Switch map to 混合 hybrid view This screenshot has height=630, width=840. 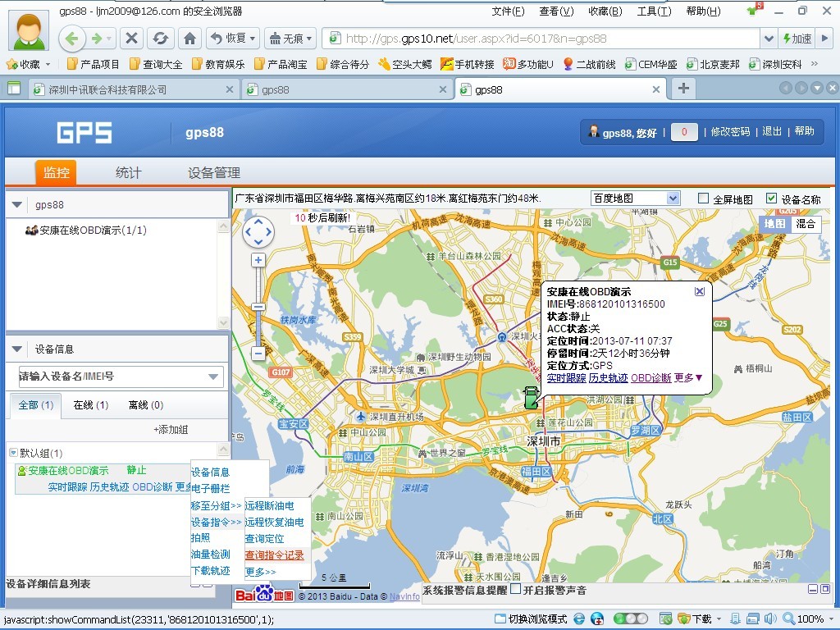tap(806, 224)
